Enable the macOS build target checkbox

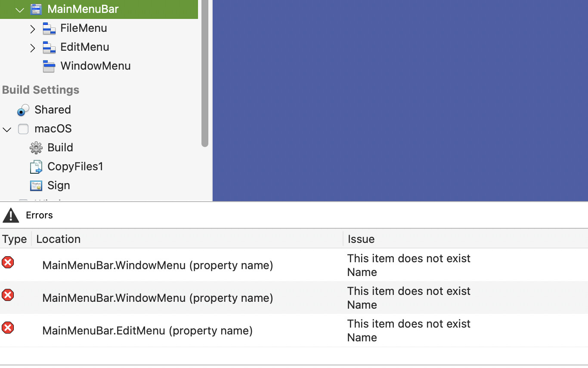coord(23,129)
